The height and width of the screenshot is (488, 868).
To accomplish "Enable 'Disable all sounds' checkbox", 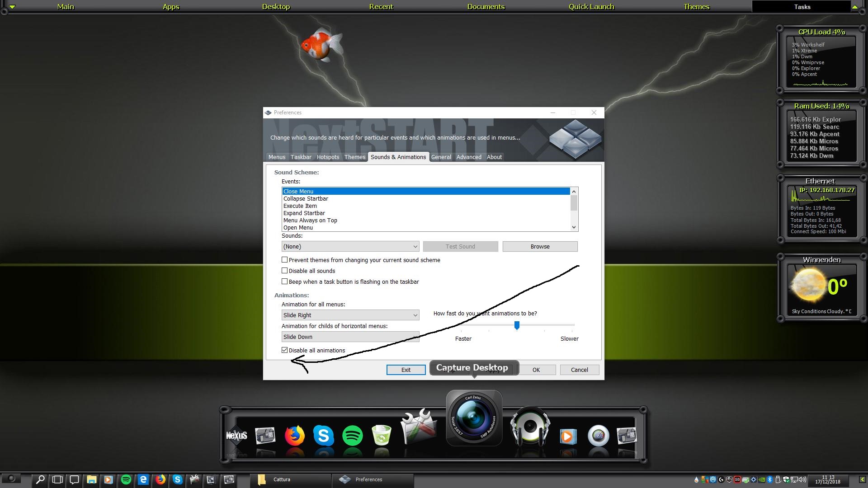I will click(x=285, y=271).
